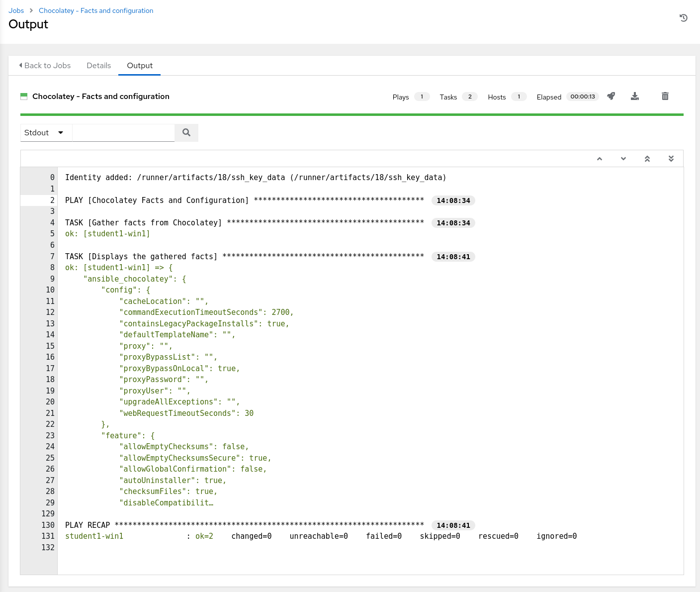
Task: Click the Identity added line 0
Action: pyautogui.click(x=256, y=177)
